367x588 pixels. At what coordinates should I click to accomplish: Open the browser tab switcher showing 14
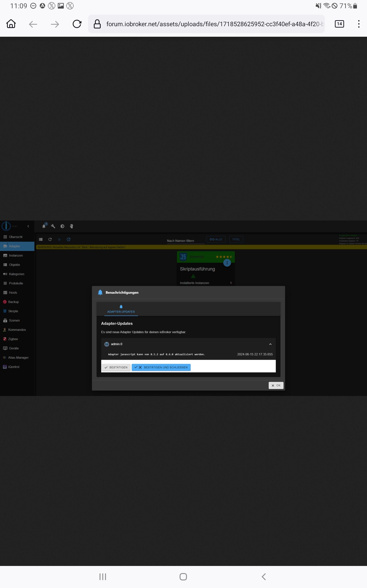[339, 24]
